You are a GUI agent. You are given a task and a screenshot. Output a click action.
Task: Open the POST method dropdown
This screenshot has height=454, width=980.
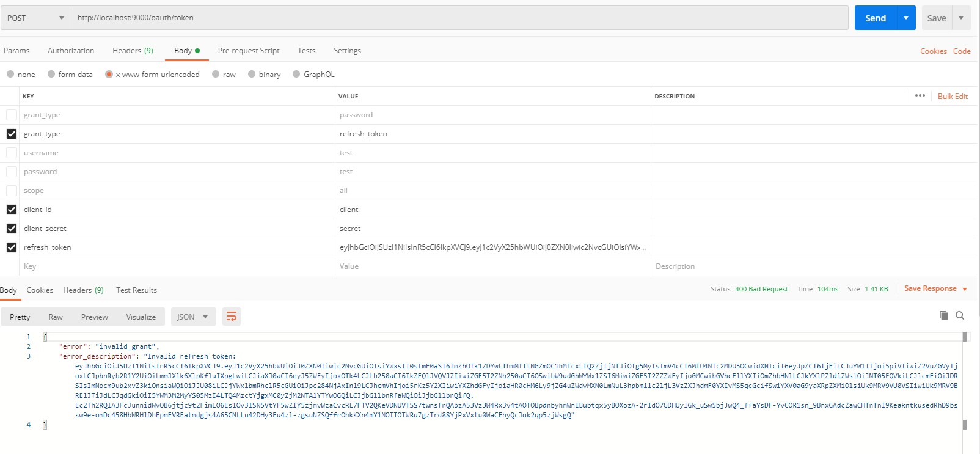coord(35,18)
